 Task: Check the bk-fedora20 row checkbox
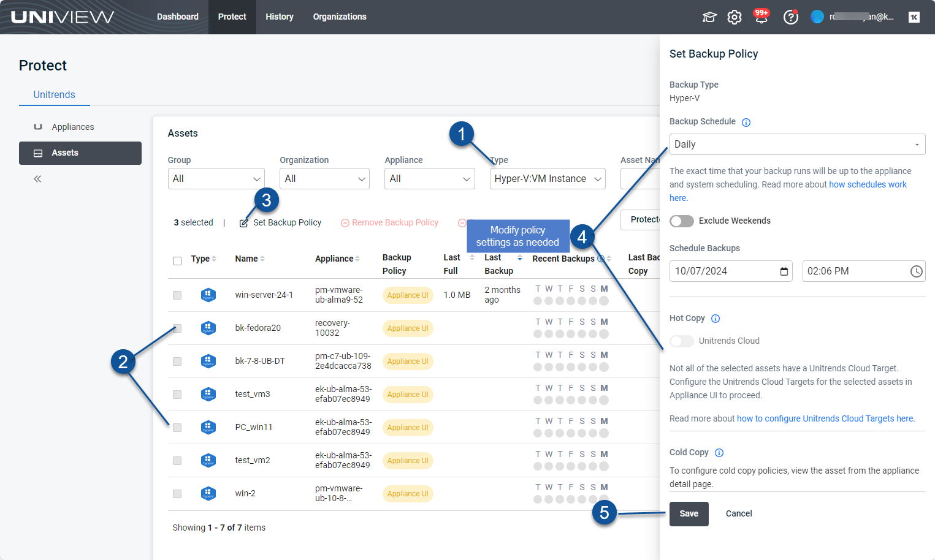click(x=177, y=328)
